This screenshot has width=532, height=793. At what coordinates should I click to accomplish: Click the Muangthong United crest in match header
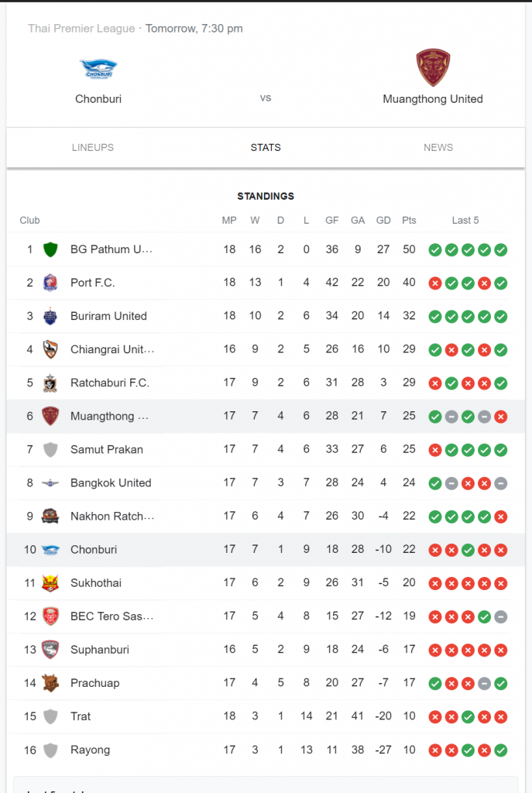coord(433,67)
